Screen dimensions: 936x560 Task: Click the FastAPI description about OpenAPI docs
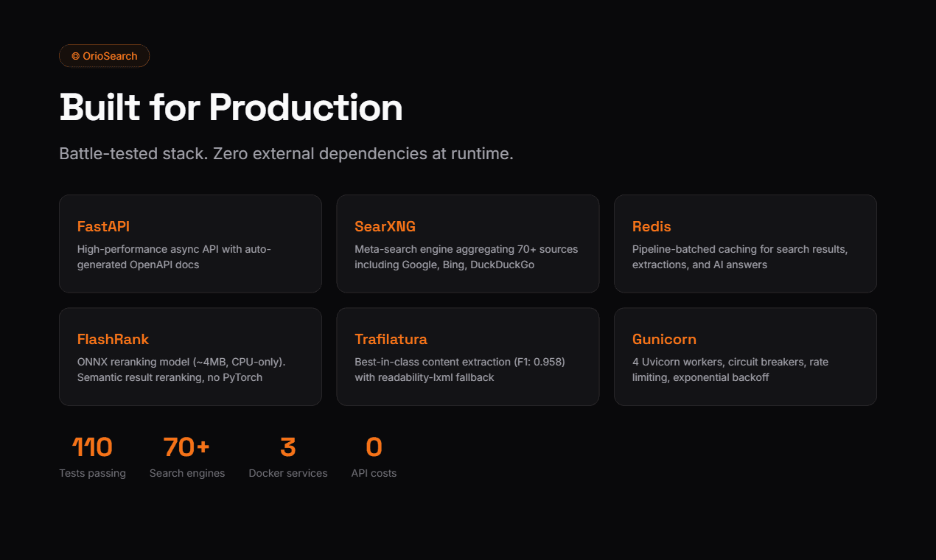[x=174, y=256]
